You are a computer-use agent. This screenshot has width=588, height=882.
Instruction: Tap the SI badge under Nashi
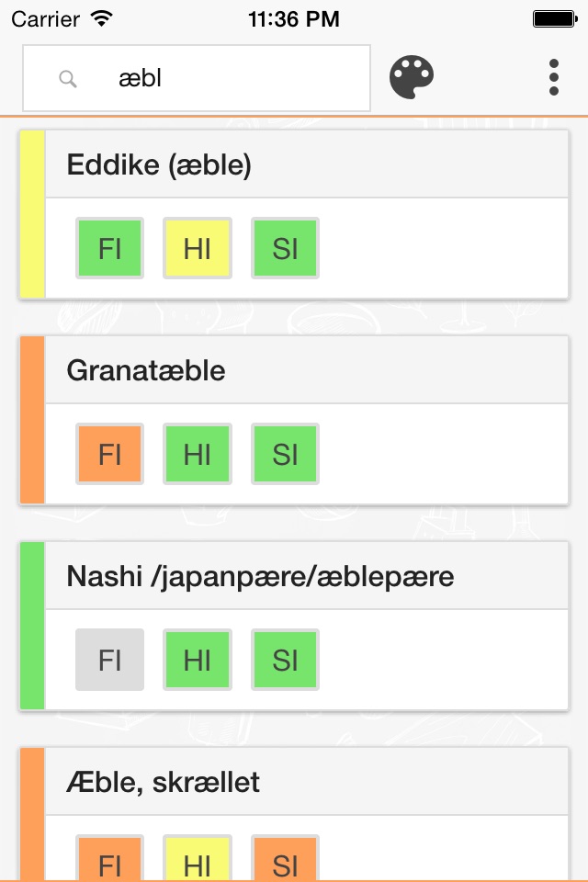tap(285, 660)
